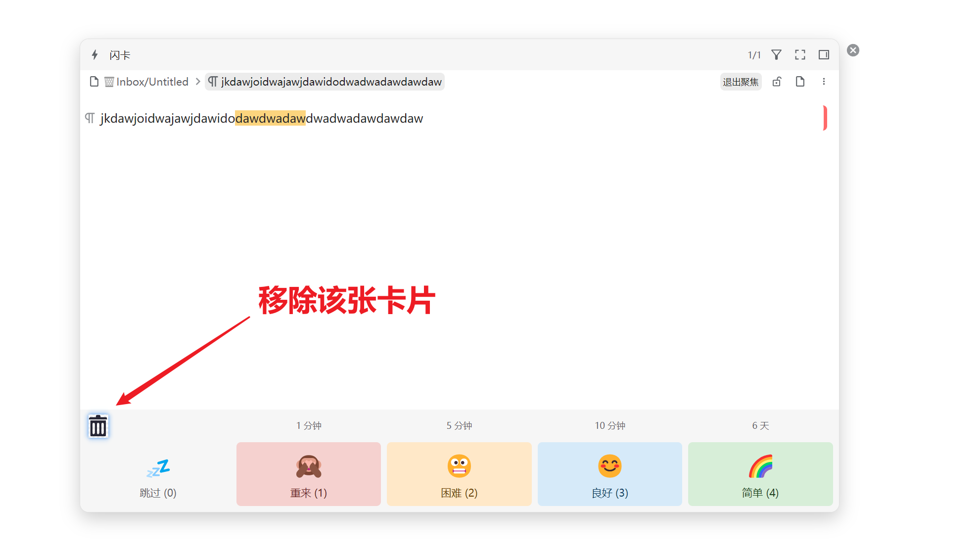Click the flash lightning icon
980x553 pixels.
tap(95, 55)
